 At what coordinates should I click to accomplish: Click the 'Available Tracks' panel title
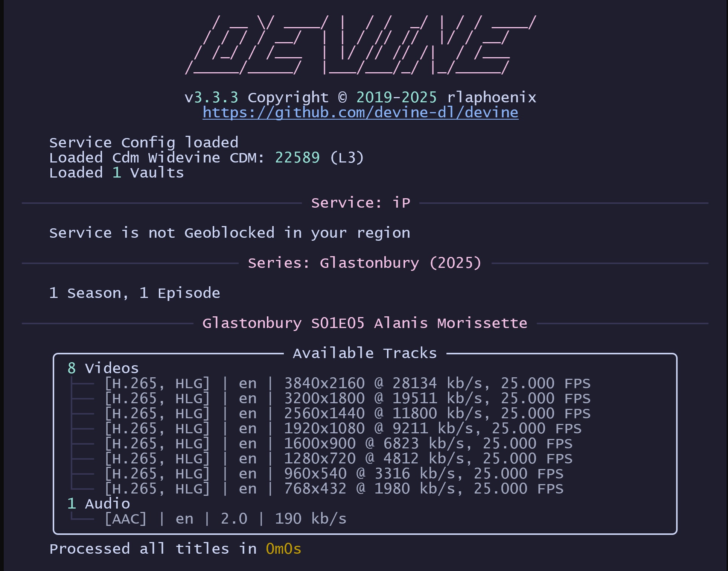pyautogui.click(x=365, y=353)
